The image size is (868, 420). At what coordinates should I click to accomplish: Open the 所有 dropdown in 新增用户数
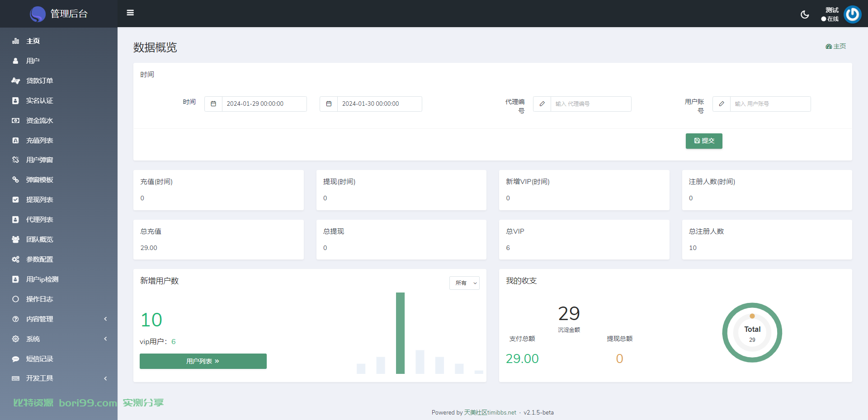[464, 283]
